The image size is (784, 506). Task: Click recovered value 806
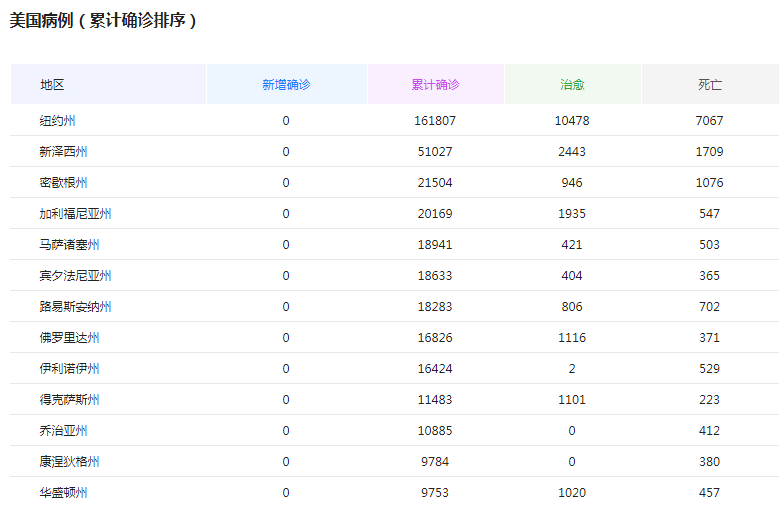pyautogui.click(x=572, y=306)
